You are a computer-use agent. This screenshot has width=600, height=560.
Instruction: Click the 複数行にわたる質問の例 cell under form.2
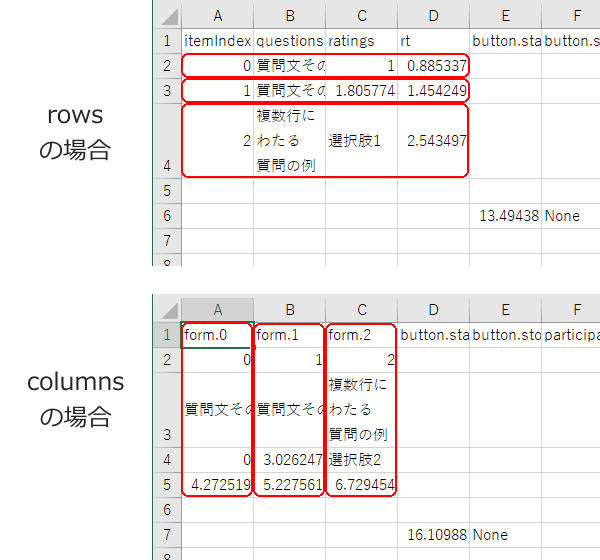tap(362, 410)
